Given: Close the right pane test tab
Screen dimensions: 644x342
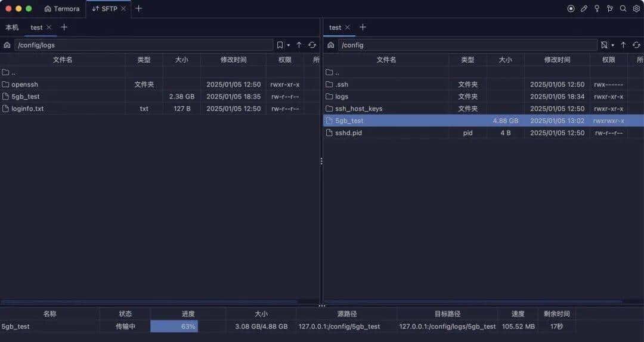Looking at the screenshot, I should click(348, 27).
